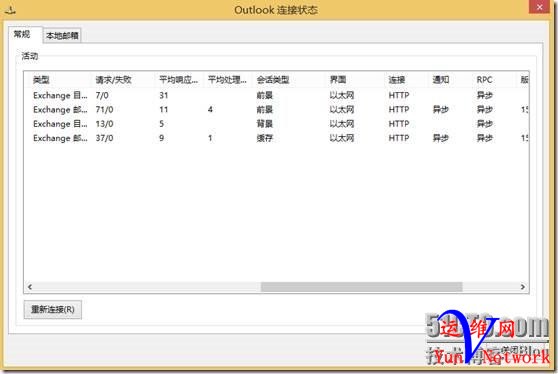
Task: Click the 背景 session type cell
Action: (265, 124)
